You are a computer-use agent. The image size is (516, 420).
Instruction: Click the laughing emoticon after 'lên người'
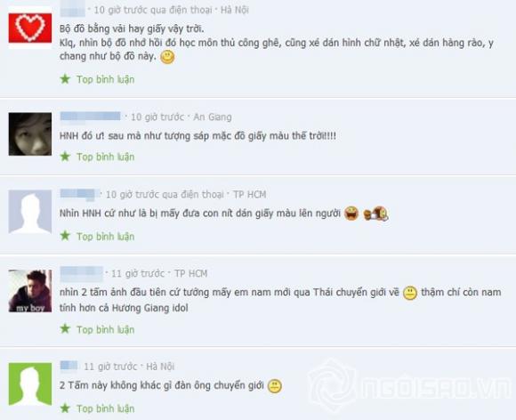[351, 214]
